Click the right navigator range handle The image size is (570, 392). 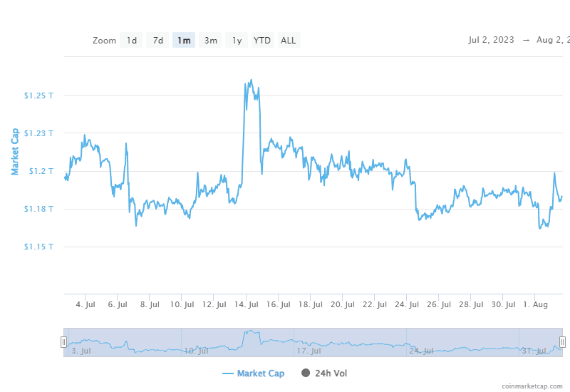tap(562, 342)
